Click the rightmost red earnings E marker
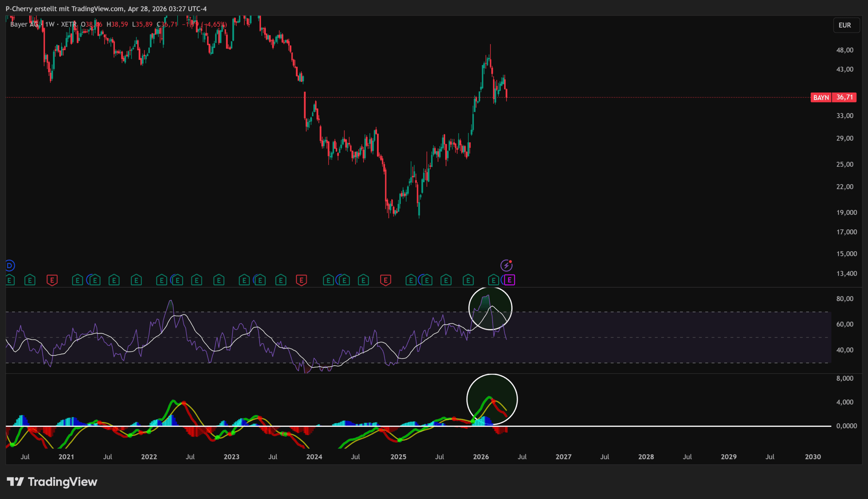Screen dimensions: 868x499 point(386,280)
